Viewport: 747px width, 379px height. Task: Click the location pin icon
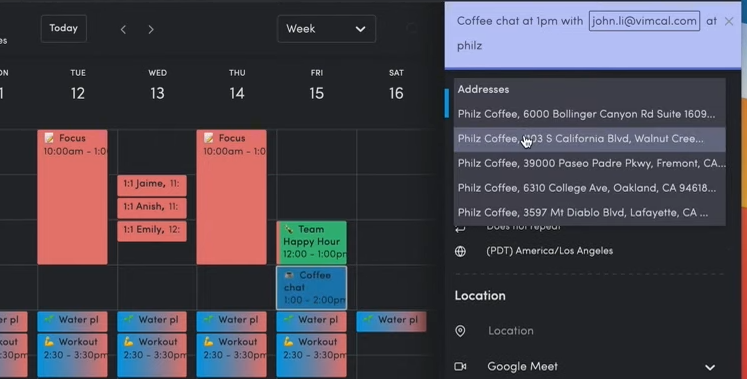point(460,331)
